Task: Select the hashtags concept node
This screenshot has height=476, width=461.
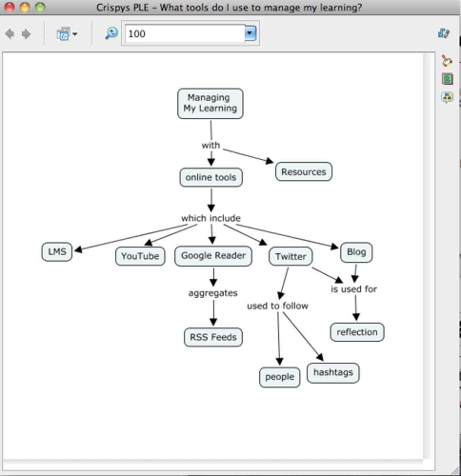Action: pos(333,372)
